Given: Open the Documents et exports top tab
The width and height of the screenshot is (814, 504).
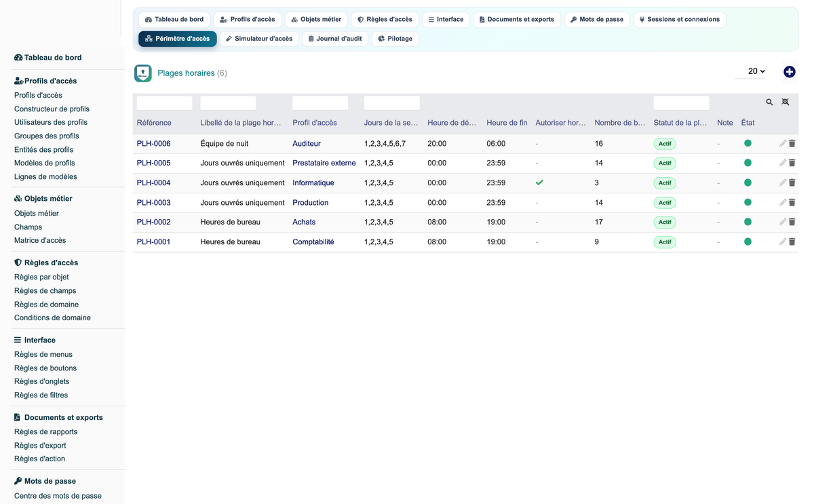Looking at the screenshot, I should pyautogui.click(x=517, y=20).
